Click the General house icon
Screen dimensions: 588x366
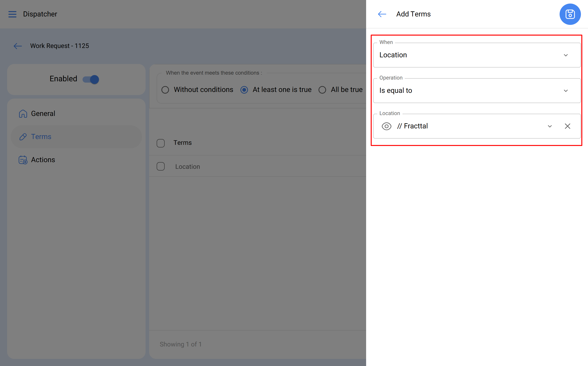(x=23, y=113)
